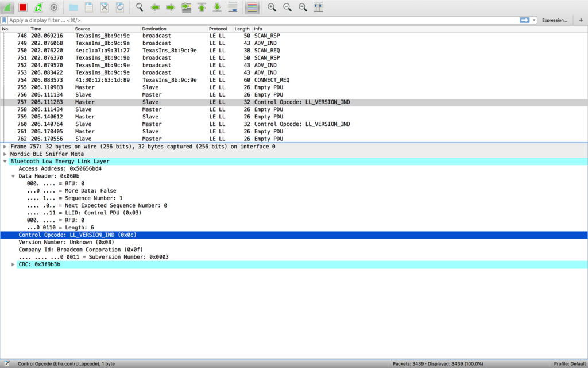Select the Control Opcode LL_VERSION_IND field

coord(294,235)
